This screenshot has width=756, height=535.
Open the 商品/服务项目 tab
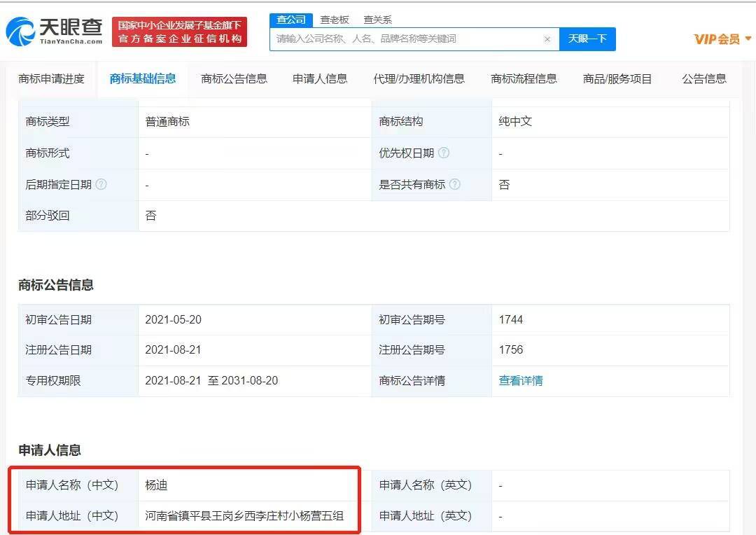point(617,79)
